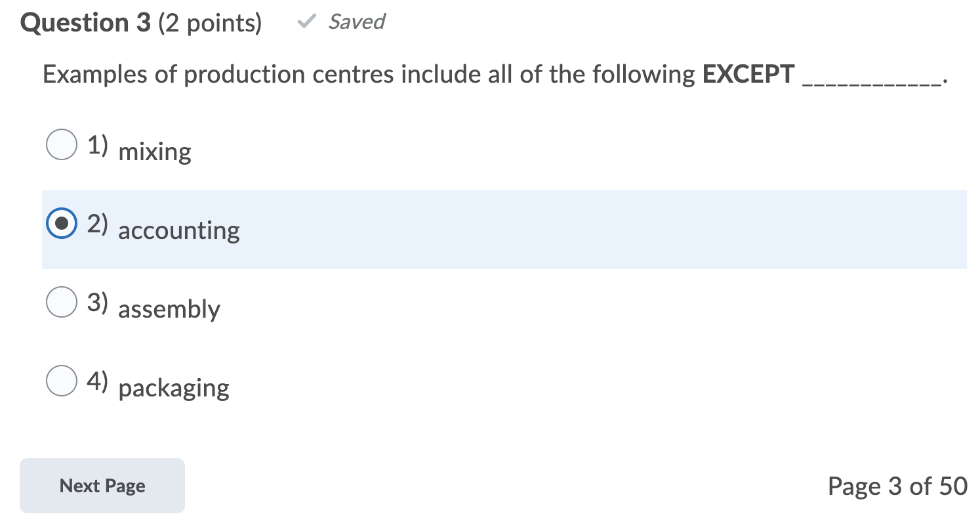Click the 'packaging' answer label
This screenshot has height=529, width=980.
click(x=173, y=388)
